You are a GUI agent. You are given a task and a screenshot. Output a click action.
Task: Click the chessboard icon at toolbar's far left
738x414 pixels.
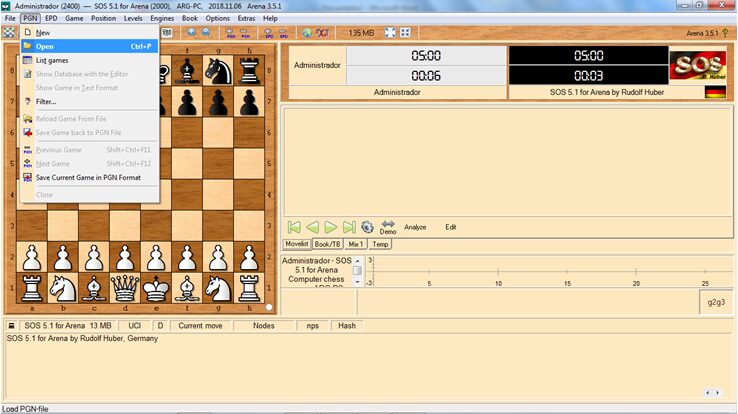[x=9, y=32]
